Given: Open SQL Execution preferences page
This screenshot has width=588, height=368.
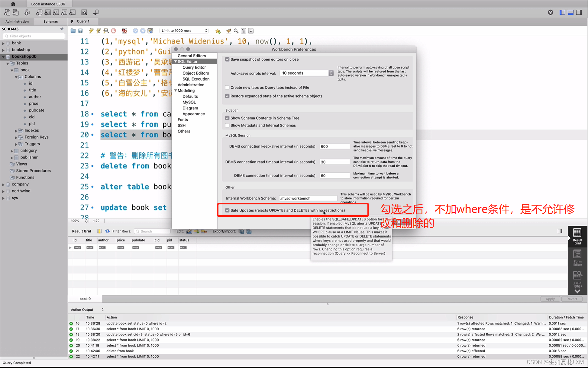Looking at the screenshot, I should tap(196, 79).
